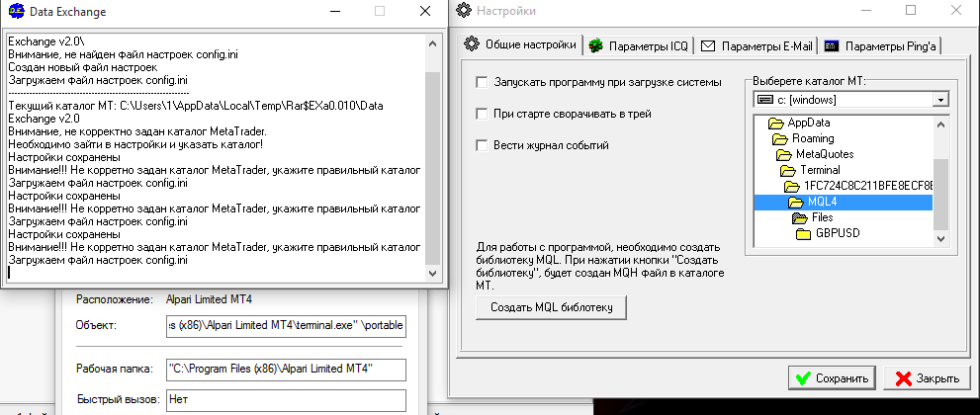Click the Быстрый вызов field in the properties window
Viewport: 980px width, 415px height.
click(x=286, y=399)
